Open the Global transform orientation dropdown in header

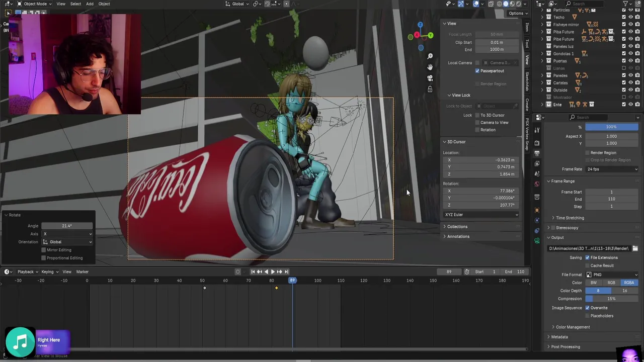coord(238,4)
